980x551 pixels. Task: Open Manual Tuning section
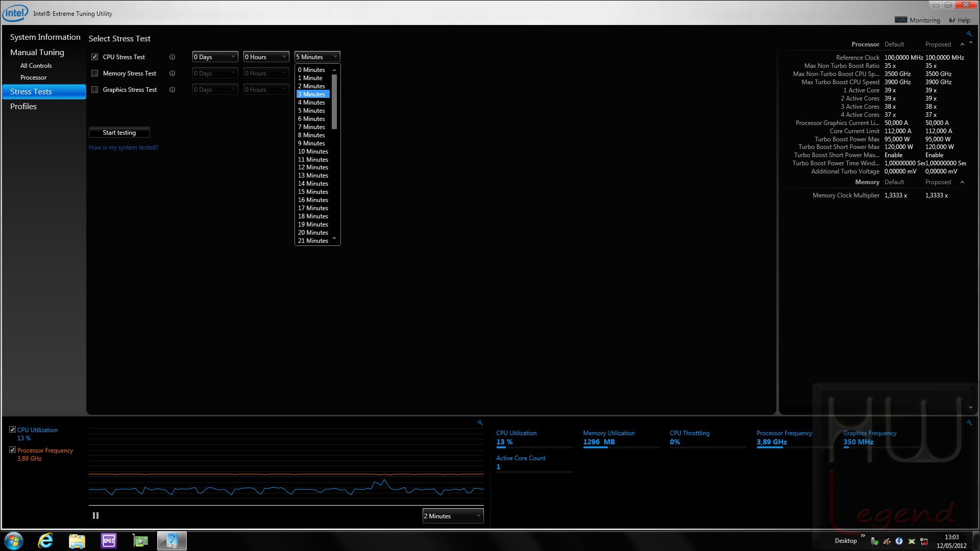(x=37, y=53)
